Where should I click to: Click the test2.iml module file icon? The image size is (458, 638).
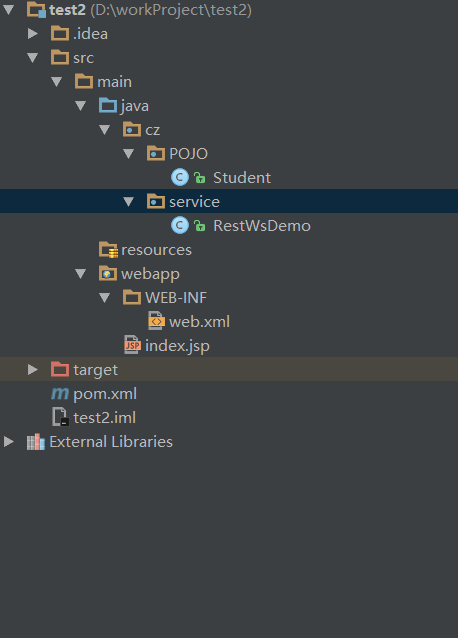[60, 417]
